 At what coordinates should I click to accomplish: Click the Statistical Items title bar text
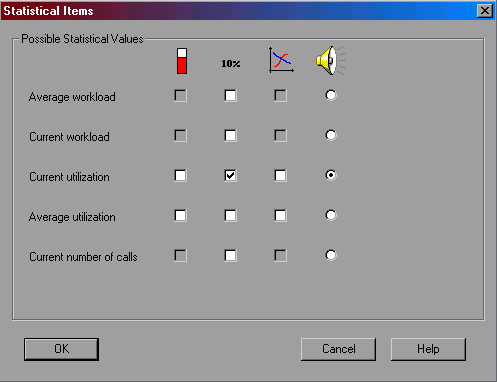click(x=48, y=11)
